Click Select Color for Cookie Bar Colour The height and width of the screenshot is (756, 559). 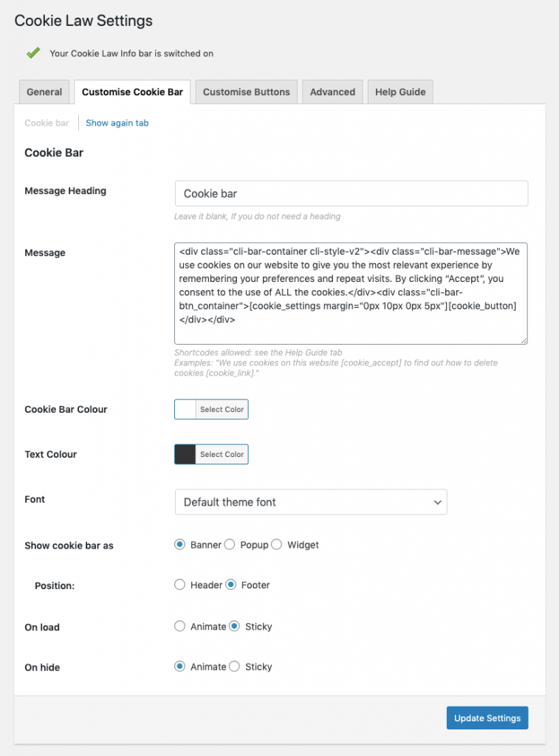[x=222, y=409]
